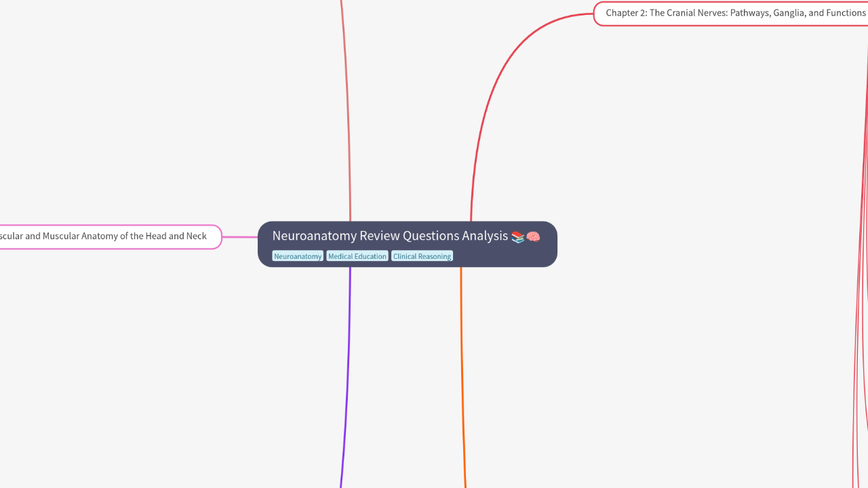Select the Medical Education tag
Image resolution: width=868 pixels, height=488 pixels.
(357, 256)
